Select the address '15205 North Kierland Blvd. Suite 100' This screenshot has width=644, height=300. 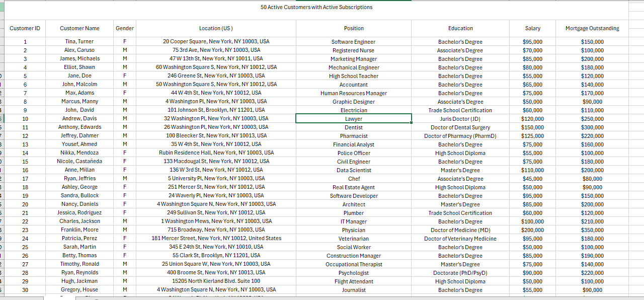point(216,281)
